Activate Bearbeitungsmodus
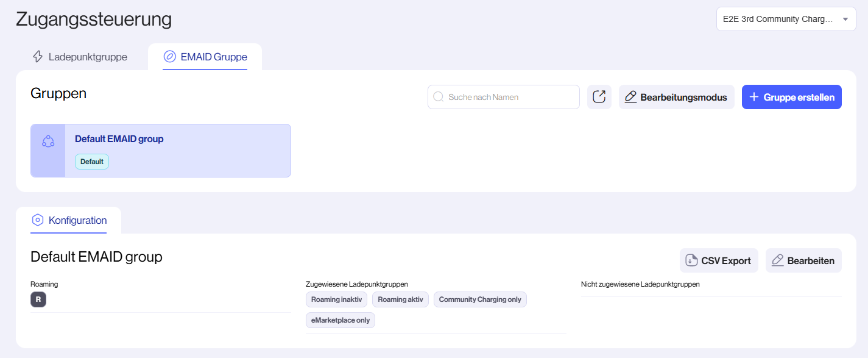868x358 pixels. (676, 96)
